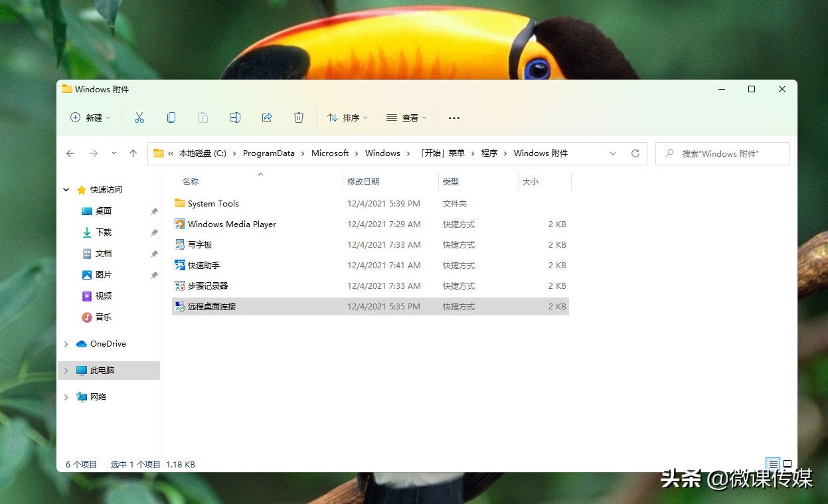Open the 排序 sort menu

[347, 118]
